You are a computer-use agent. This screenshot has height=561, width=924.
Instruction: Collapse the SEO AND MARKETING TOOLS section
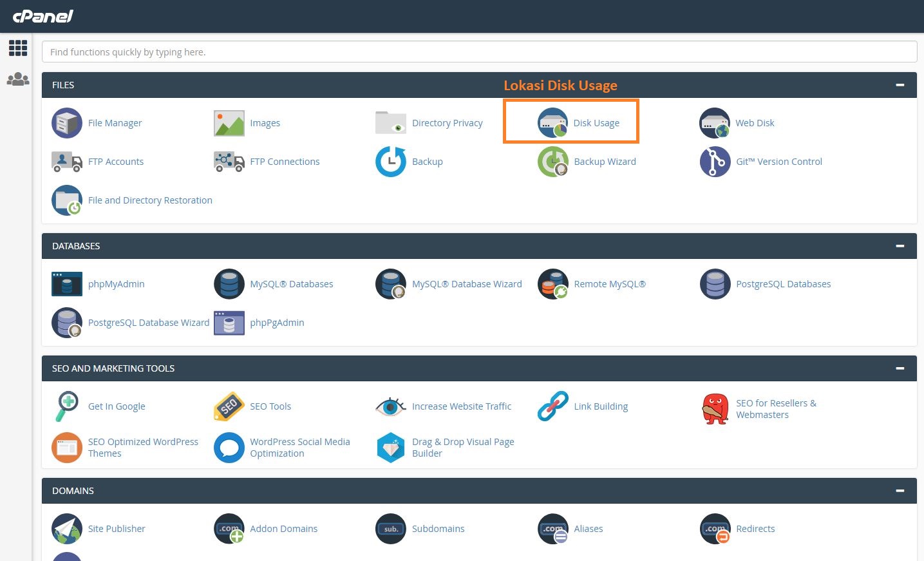coord(899,368)
